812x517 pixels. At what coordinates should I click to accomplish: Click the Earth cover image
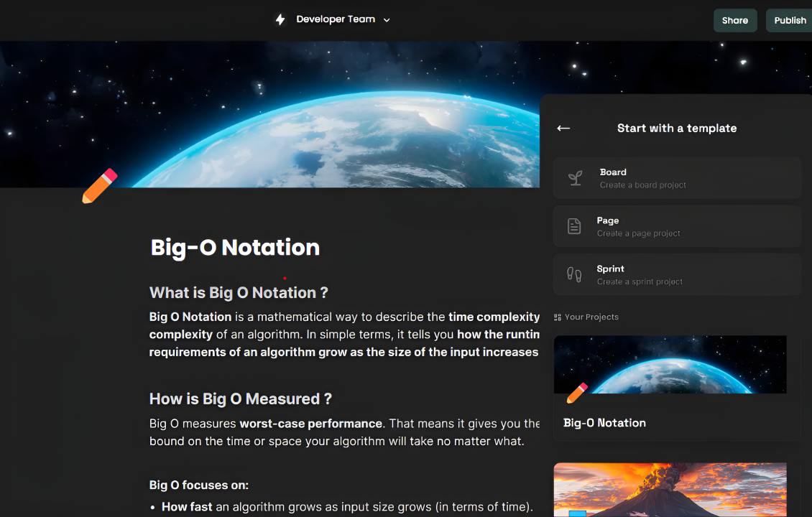coord(269,114)
